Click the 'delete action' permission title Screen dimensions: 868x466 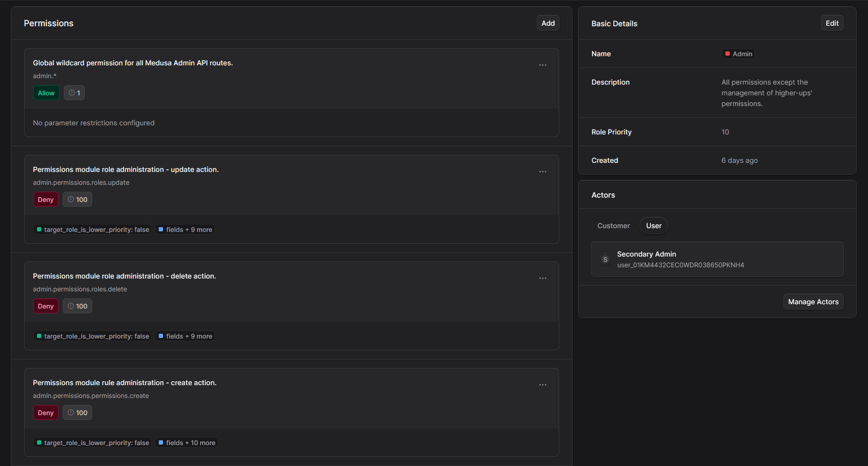[x=124, y=276]
